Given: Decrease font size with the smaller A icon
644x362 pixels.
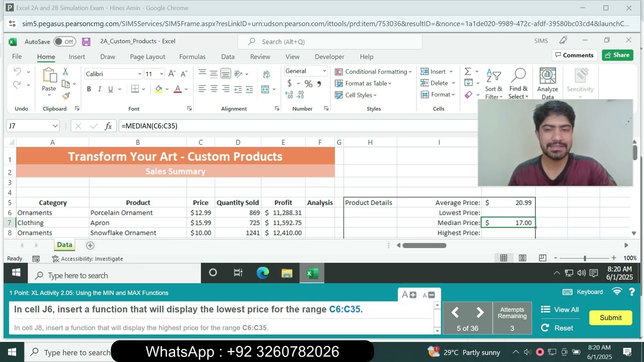Looking at the screenshot, I should click(x=183, y=73).
